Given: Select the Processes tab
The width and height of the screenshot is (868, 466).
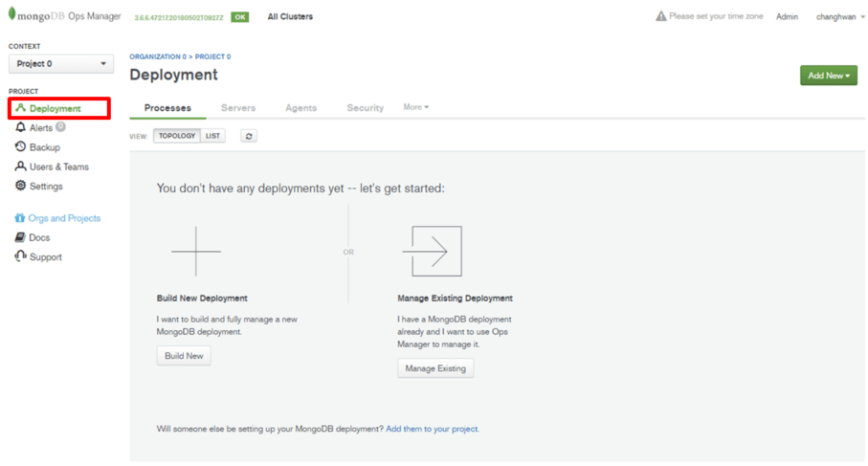Looking at the screenshot, I should [167, 108].
